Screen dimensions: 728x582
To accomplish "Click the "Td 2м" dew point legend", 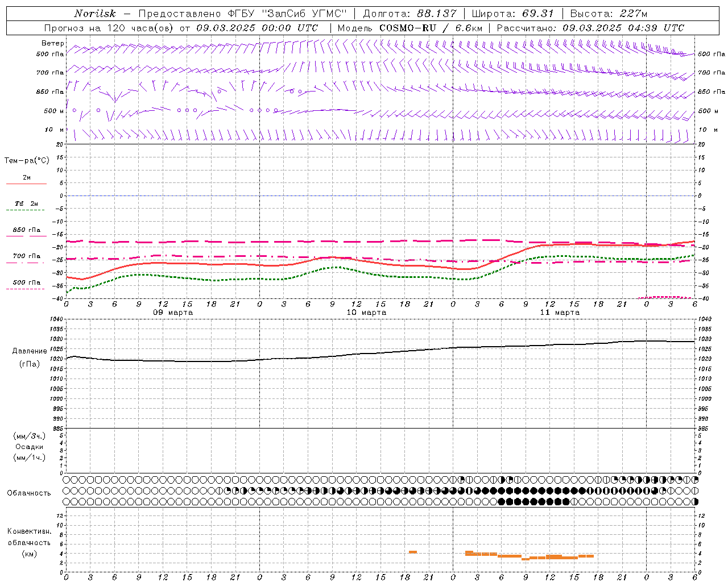I will click(26, 203).
